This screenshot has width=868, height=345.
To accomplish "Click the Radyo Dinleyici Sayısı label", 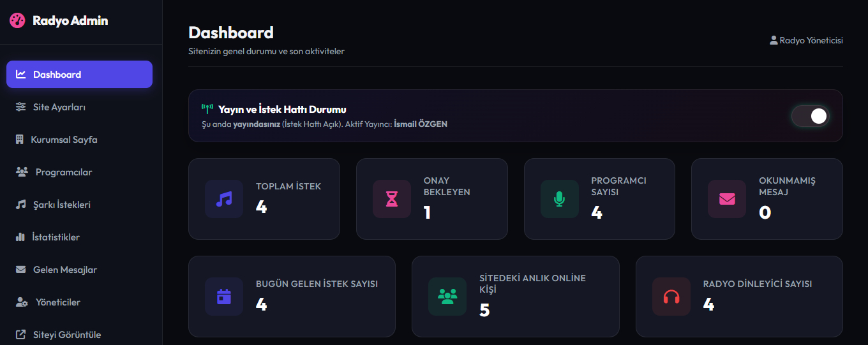I will point(758,284).
